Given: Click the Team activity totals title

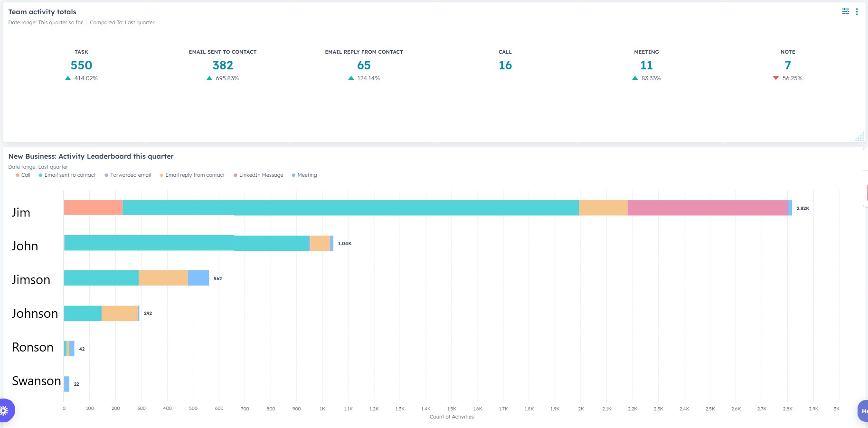Looking at the screenshot, I should (42, 12).
